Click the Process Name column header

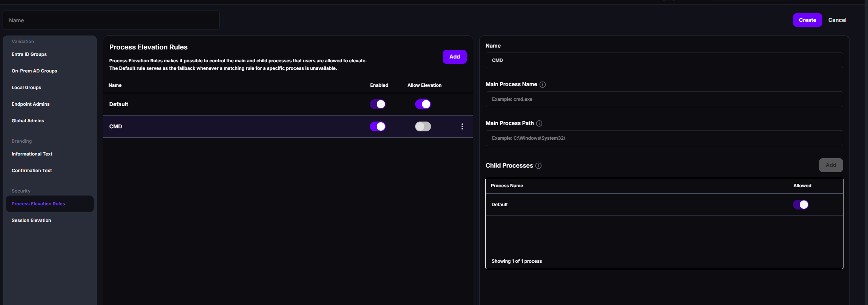[x=507, y=186]
